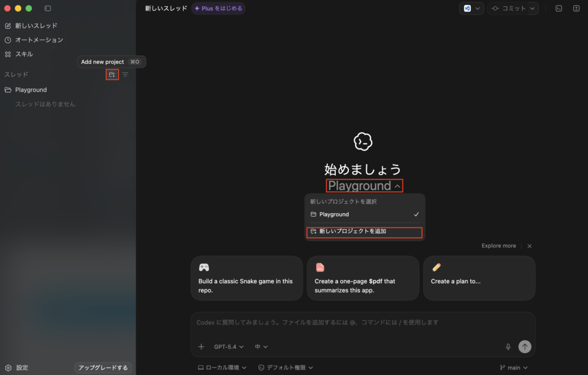Open Explore more link
Screen dimensions: 588x375
click(x=498, y=246)
